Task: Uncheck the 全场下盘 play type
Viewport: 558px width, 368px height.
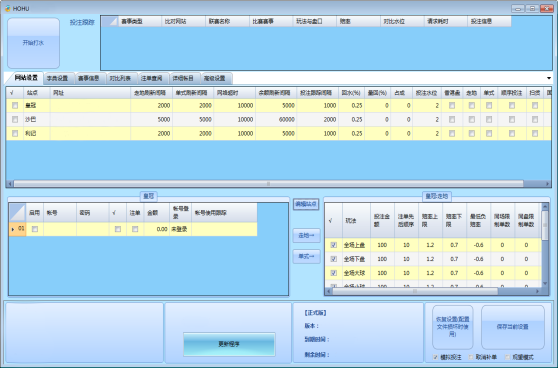Action: click(x=334, y=259)
